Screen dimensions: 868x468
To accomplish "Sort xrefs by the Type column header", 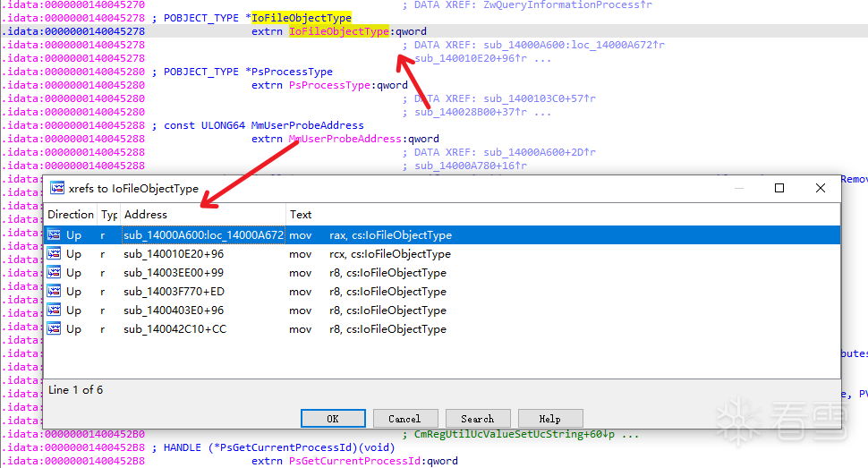I will (109, 215).
